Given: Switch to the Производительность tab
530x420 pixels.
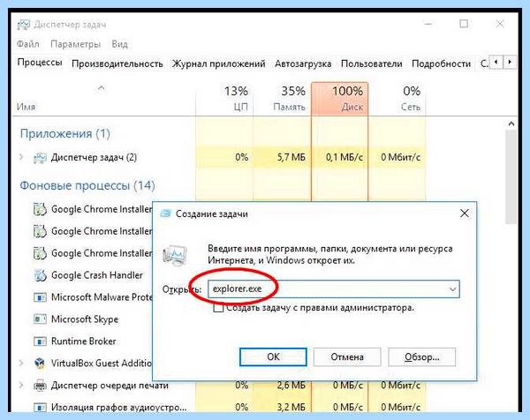Looking at the screenshot, I should (x=117, y=64).
